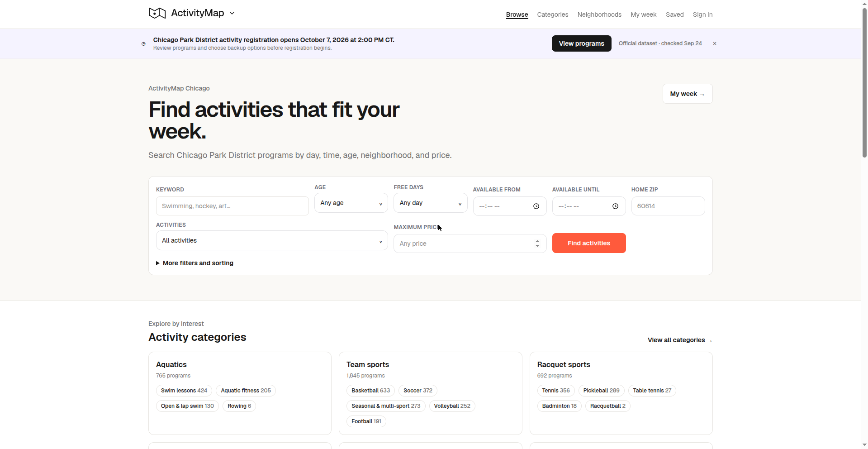The height and width of the screenshot is (449, 868).
Task: Open the Free Days dropdown
Action: [x=430, y=203]
